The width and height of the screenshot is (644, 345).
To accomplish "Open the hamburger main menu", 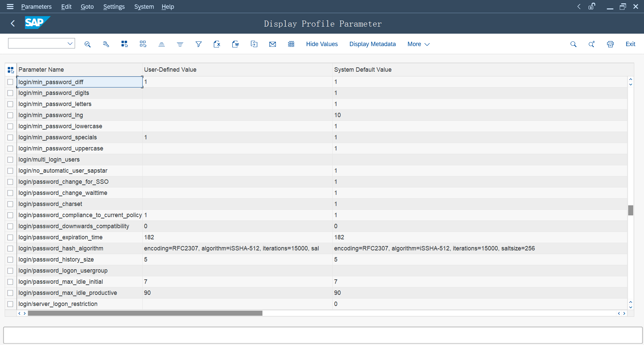I will tap(10, 6).
